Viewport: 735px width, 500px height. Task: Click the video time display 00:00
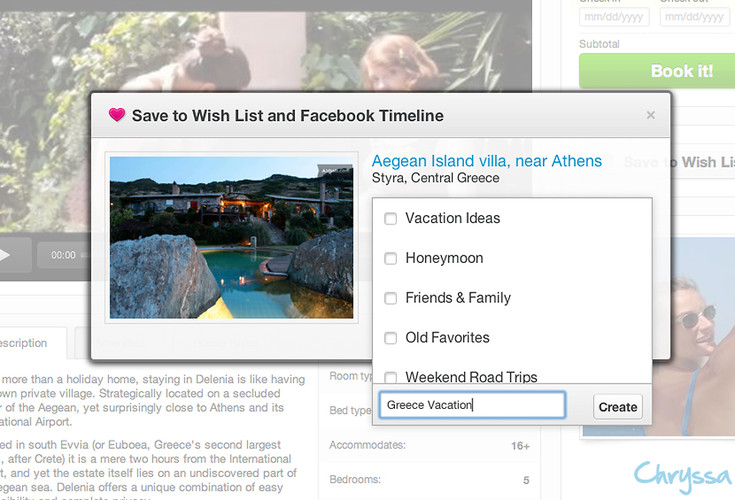point(63,255)
